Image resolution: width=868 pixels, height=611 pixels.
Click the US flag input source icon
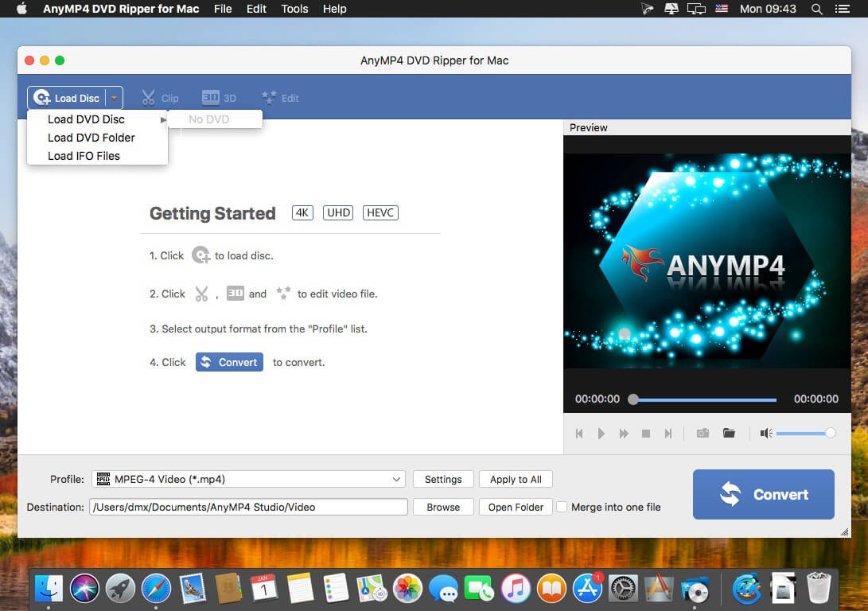click(x=722, y=9)
